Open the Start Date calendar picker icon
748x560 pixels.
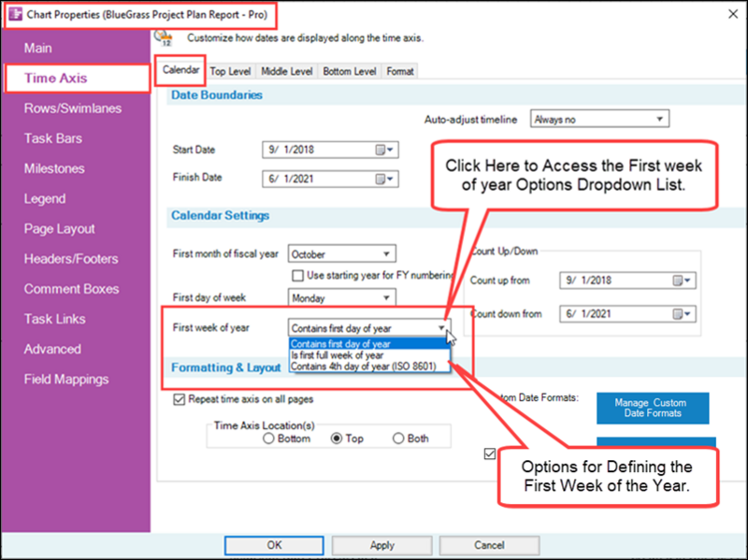tap(384, 151)
